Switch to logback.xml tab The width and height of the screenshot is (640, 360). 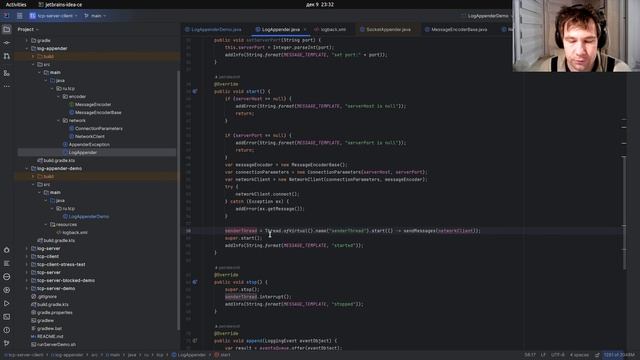click(x=330, y=29)
